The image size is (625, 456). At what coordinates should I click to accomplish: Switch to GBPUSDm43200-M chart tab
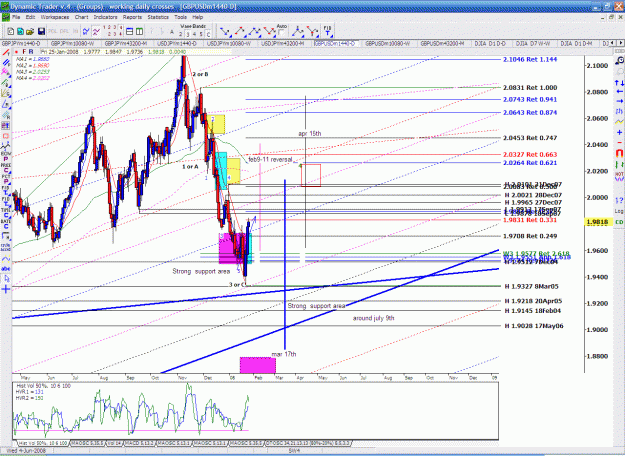[x=442, y=43]
